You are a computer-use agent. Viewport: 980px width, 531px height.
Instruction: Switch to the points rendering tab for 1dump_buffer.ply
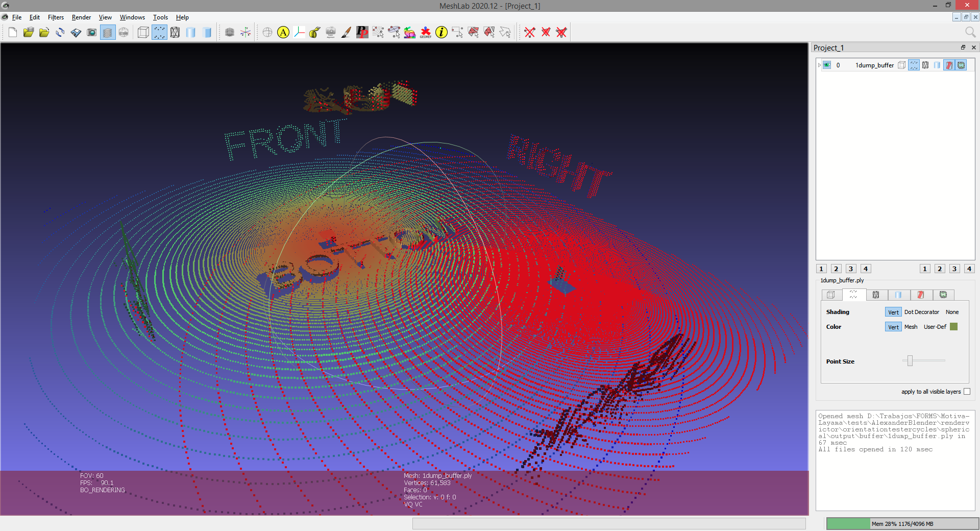[x=852, y=295]
